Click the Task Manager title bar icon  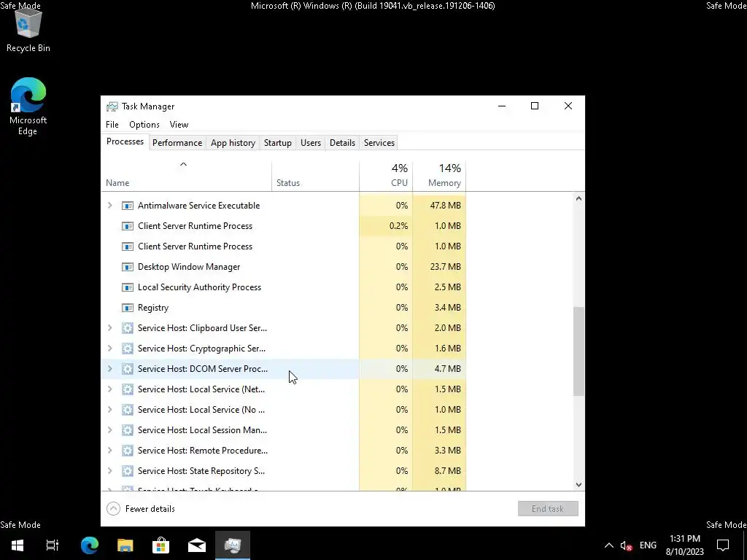click(x=112, y=106)
